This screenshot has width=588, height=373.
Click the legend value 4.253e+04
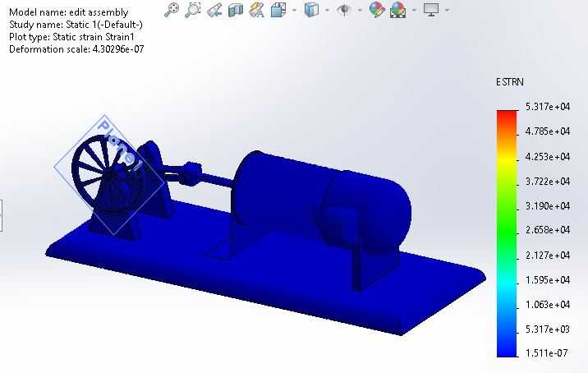(548, 157)
